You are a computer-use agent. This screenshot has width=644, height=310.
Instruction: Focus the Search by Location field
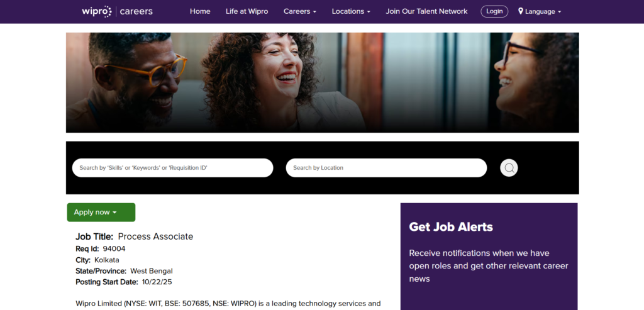coord(387,168)
